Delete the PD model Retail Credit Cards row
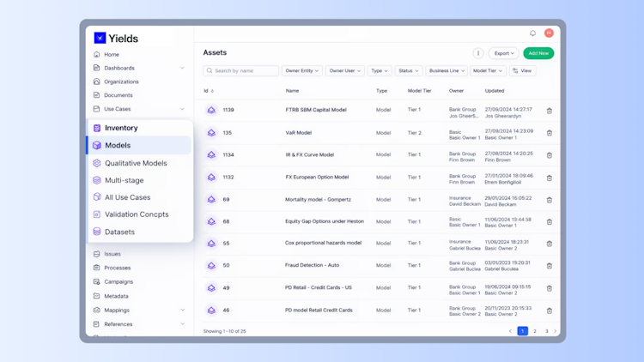Image resolution: width=644 pixels, height=362 pixels. (550, 311)
